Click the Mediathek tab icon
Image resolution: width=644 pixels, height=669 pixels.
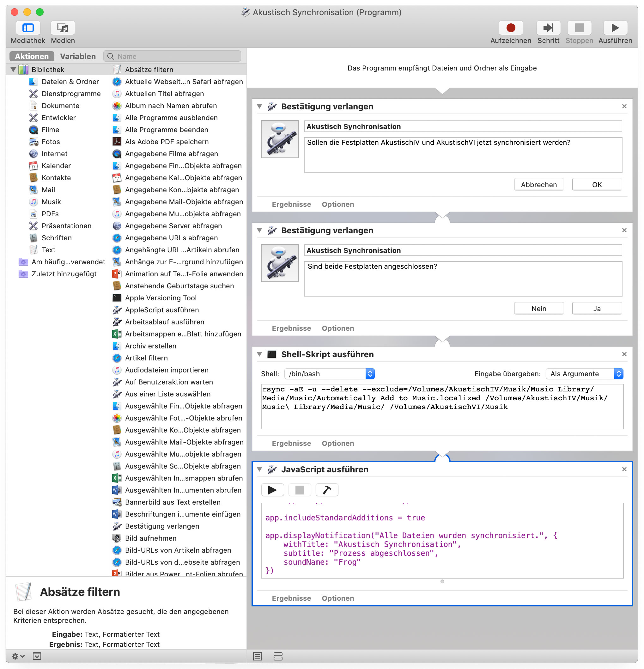(x=28, y=28)
